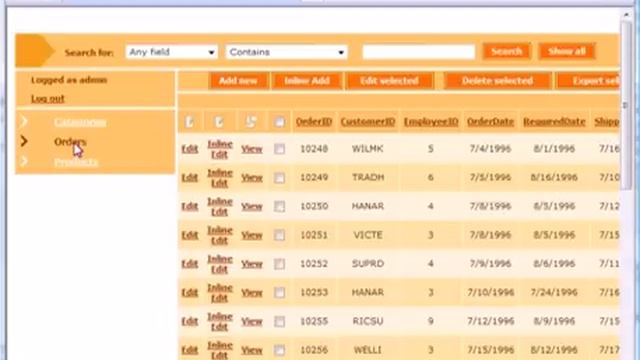Click Inline Edit for order 10250
Image resolution: width=640 pixels, height=360 pixels.
(220, 207)
